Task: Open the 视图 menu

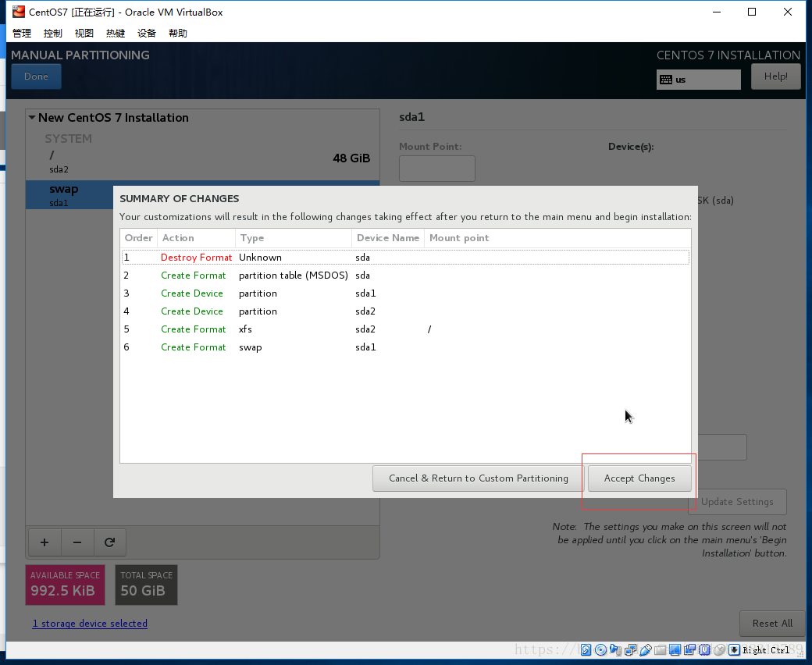Action: [84, 33]
